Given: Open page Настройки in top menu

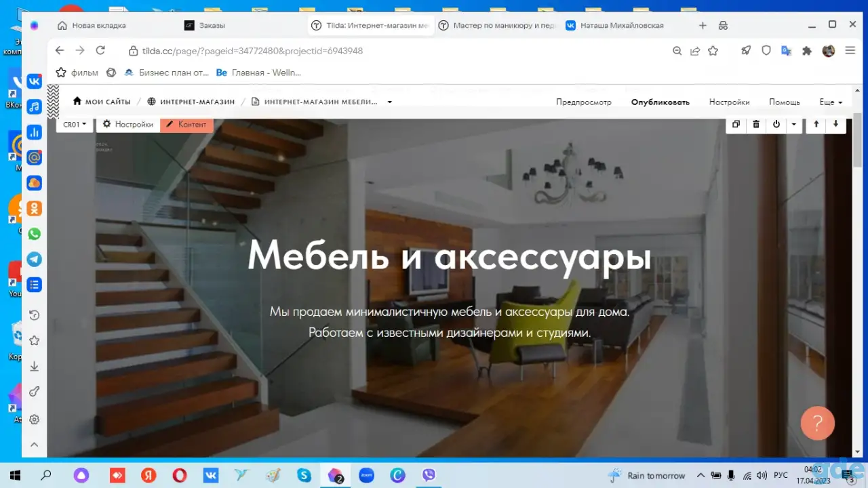Looking at the screenshot, I should [x=729, y=102].
